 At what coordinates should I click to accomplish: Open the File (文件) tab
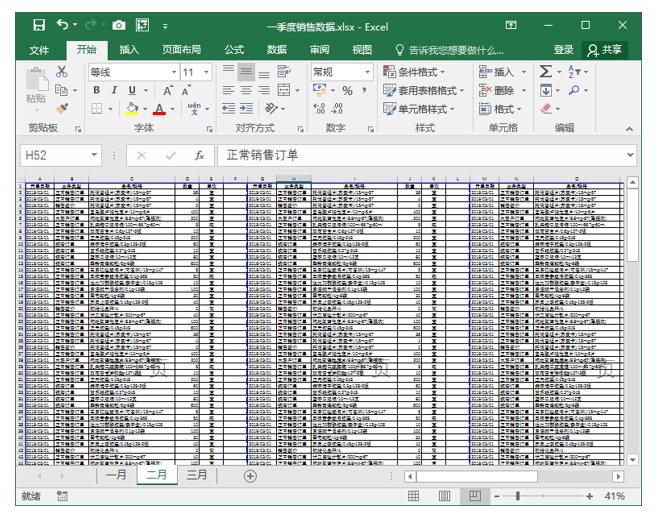[39, 50]
